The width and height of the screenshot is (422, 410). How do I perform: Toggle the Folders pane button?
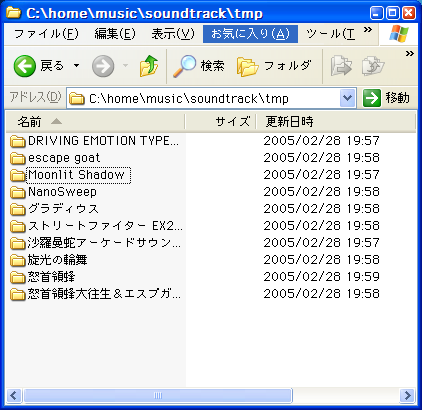274,66
